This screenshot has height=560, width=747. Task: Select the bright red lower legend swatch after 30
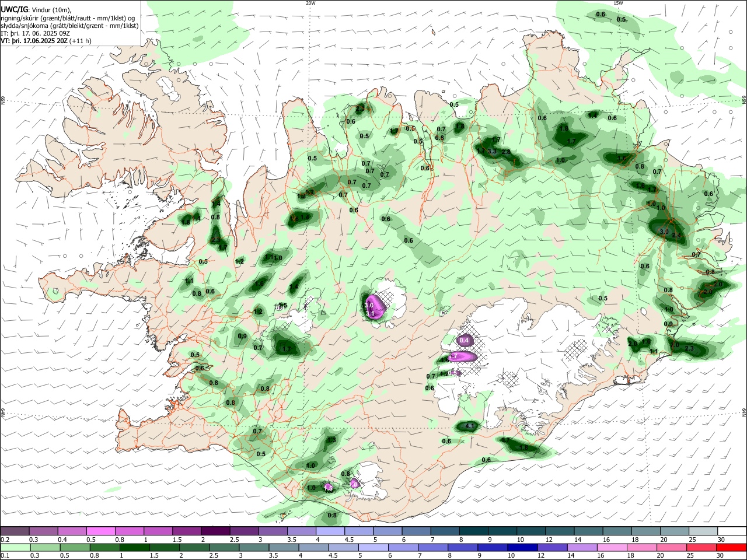732,547
